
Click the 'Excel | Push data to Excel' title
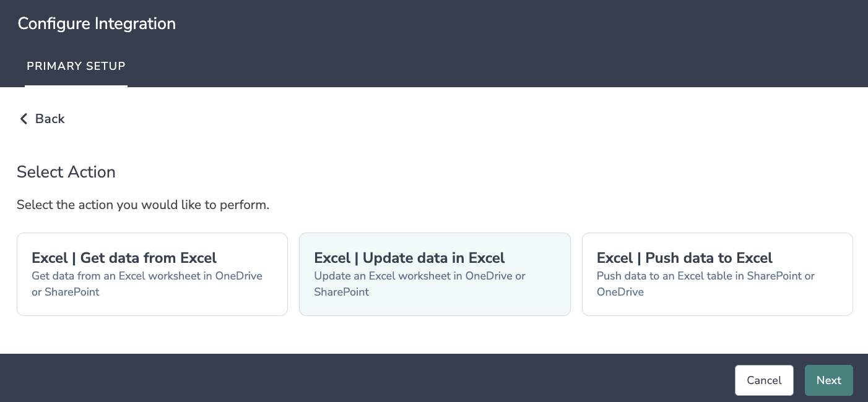(684, 258)
